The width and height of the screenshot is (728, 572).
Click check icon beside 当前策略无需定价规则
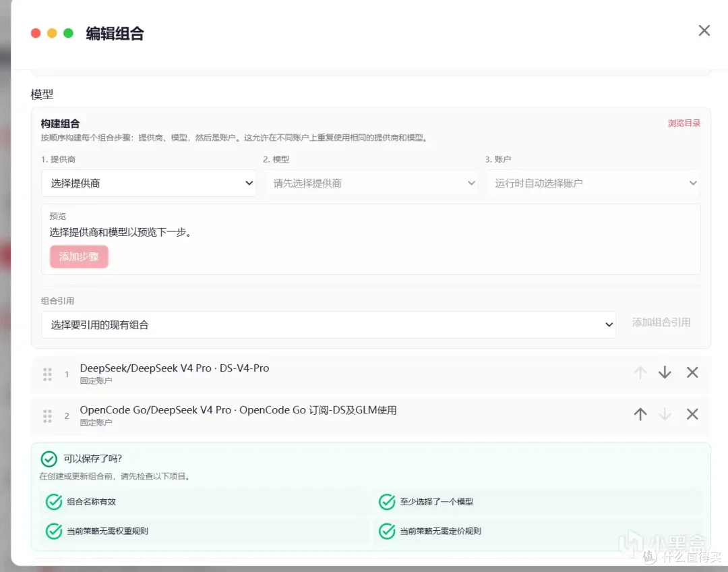coord(387,531)
